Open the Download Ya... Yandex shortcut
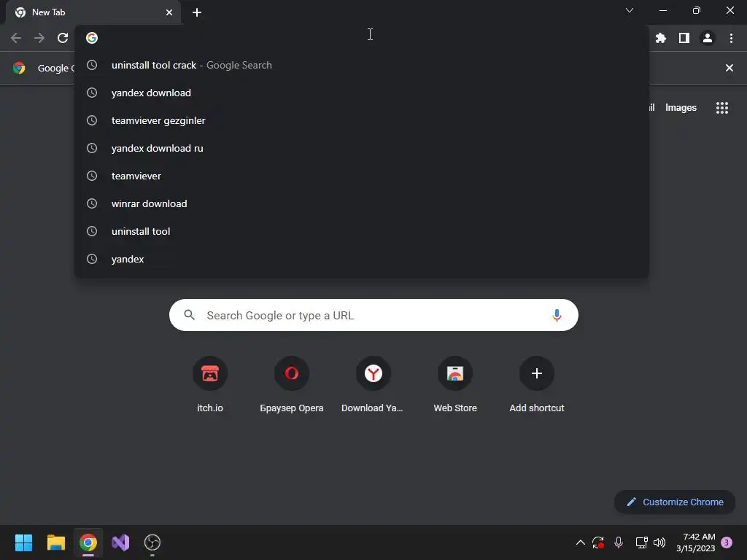The width and height of the screenshot is (747, 560). [x=373, y=385]
